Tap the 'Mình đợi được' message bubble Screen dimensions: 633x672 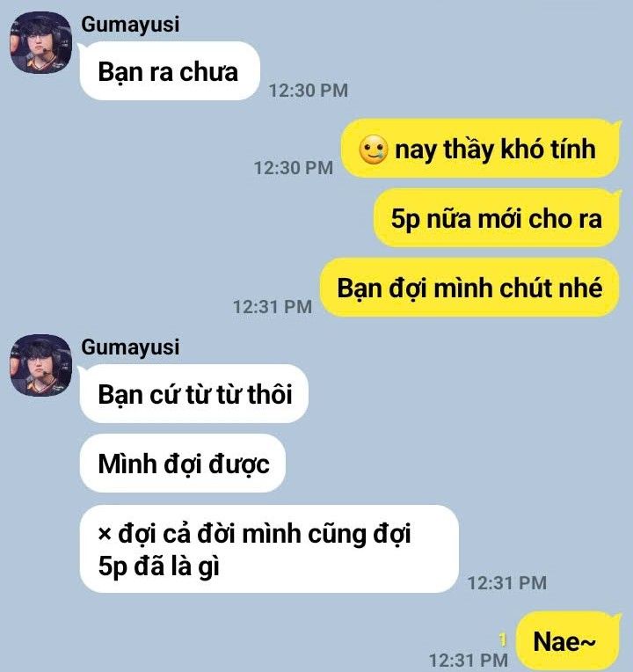click(x=183, y=464)
